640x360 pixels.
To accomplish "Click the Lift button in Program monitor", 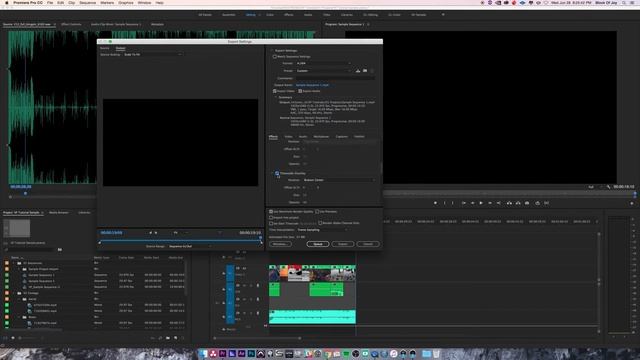I will [509, 203].
